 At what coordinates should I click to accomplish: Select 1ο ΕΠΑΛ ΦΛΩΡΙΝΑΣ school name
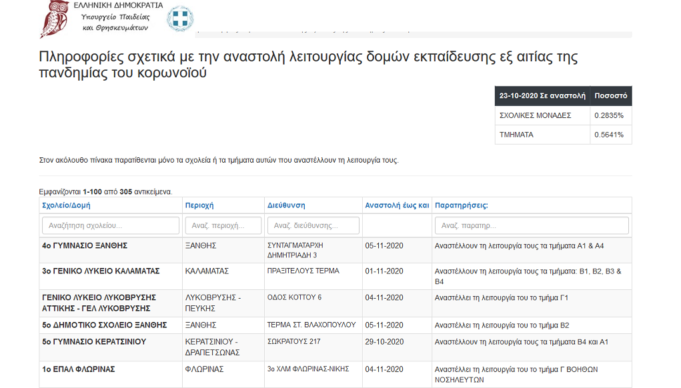point(79,369)
